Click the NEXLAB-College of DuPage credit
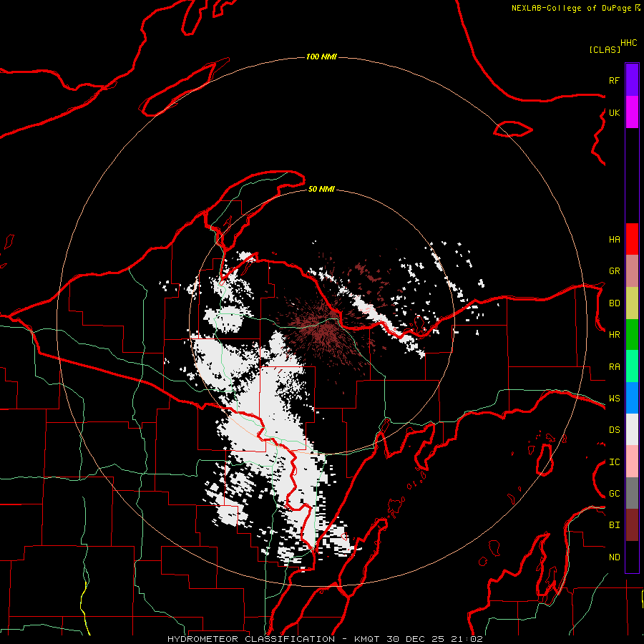This screenshot has height=644, width=644. click(576, 8)
